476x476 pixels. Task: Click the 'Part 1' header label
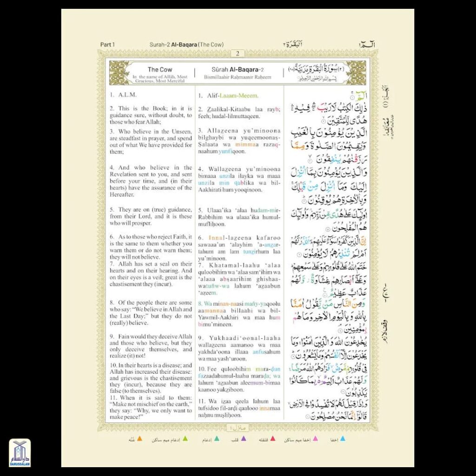(x=107, y=45)
